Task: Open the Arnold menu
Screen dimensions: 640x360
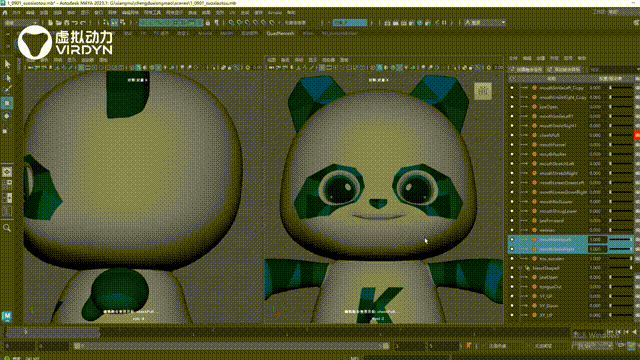Action: coord(275,13)
